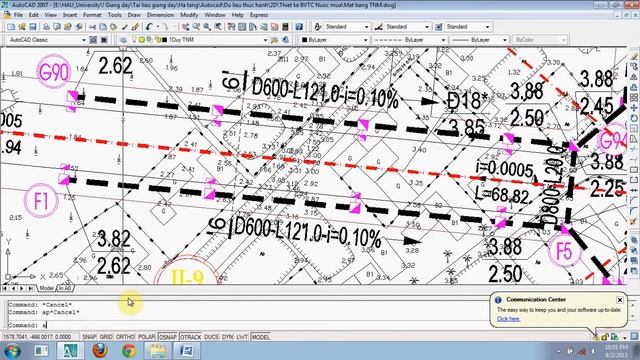Toggle DYN dynamic input
Viewport: 640px width, 360px height.
(227, 337)
